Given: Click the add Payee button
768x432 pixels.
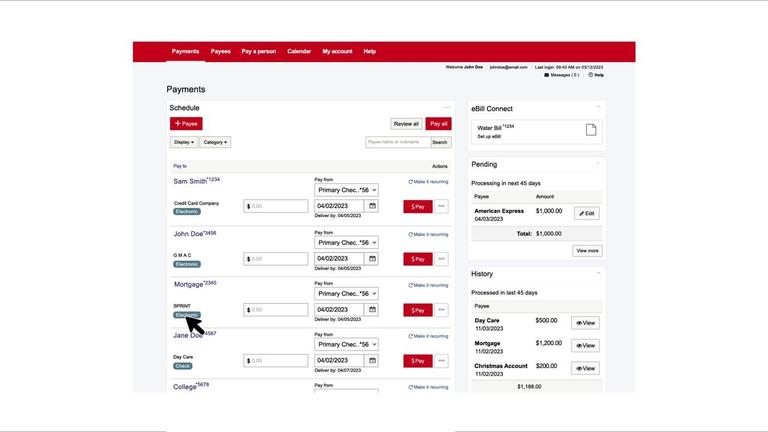Looking at the screenshot, I should tap(186, 123).
